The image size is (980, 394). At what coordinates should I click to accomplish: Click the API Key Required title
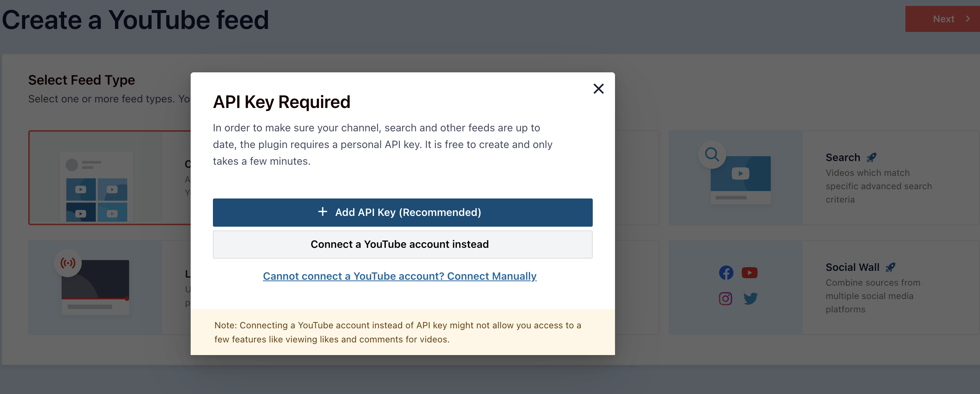(x=282, y=102)
